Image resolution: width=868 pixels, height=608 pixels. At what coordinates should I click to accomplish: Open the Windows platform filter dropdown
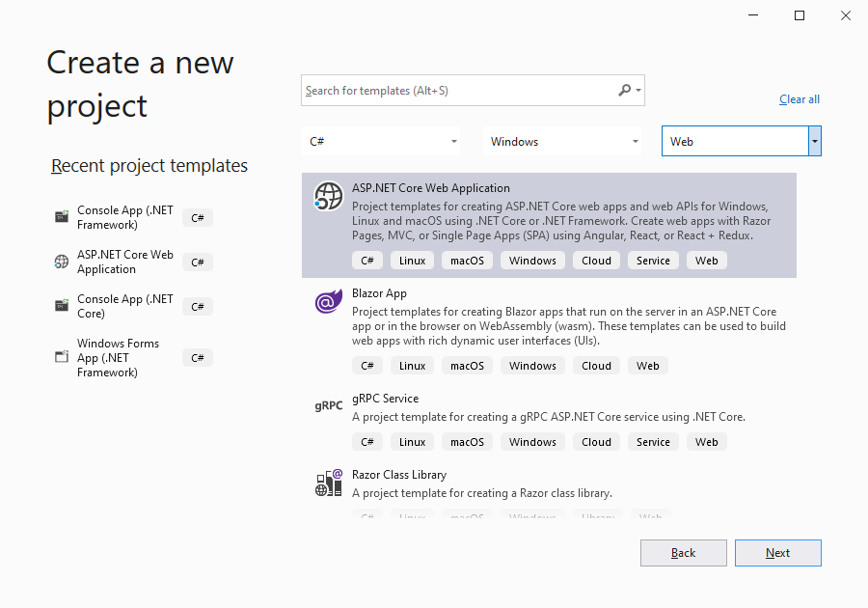562,141
